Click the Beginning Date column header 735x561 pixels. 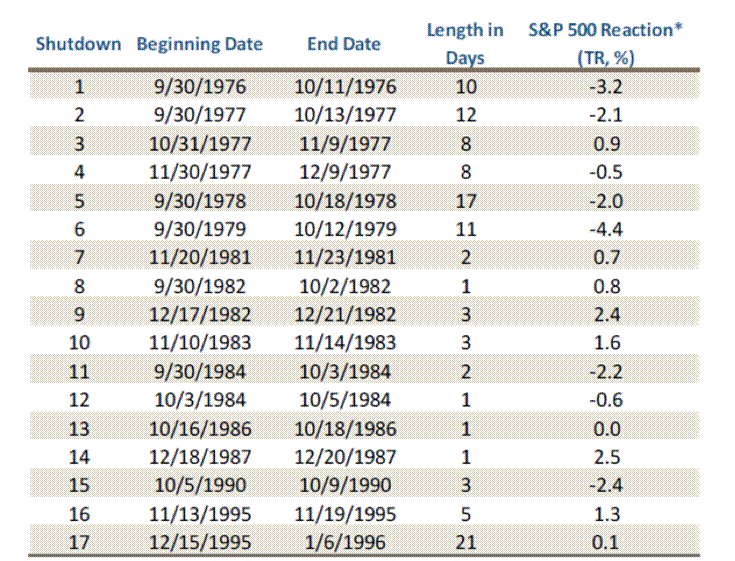[200, 44]
